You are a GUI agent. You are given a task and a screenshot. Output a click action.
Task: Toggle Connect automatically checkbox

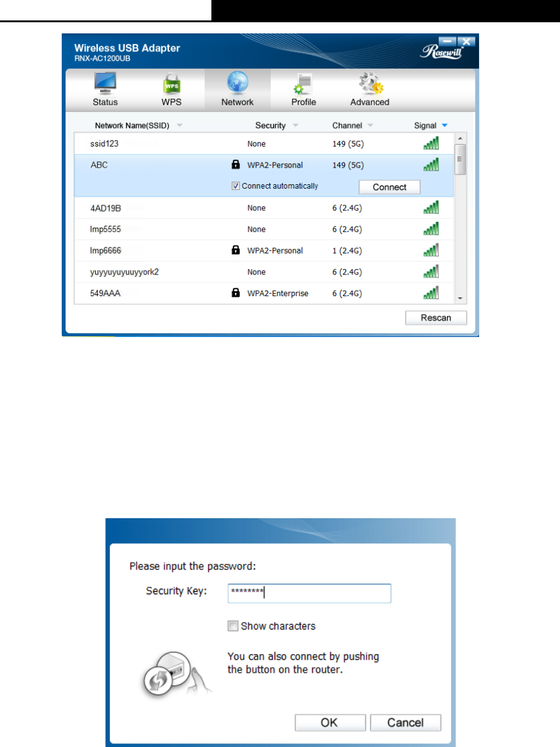pos(235,186)
